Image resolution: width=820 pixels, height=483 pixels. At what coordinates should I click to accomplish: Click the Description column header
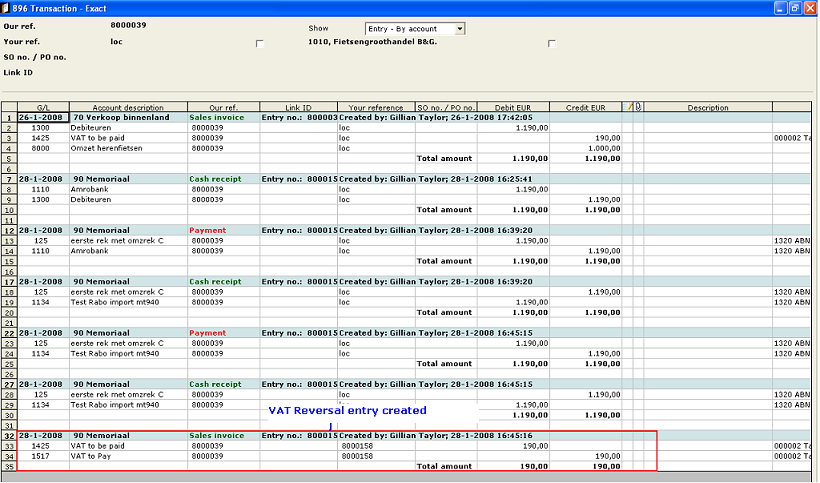coord(708,107)
